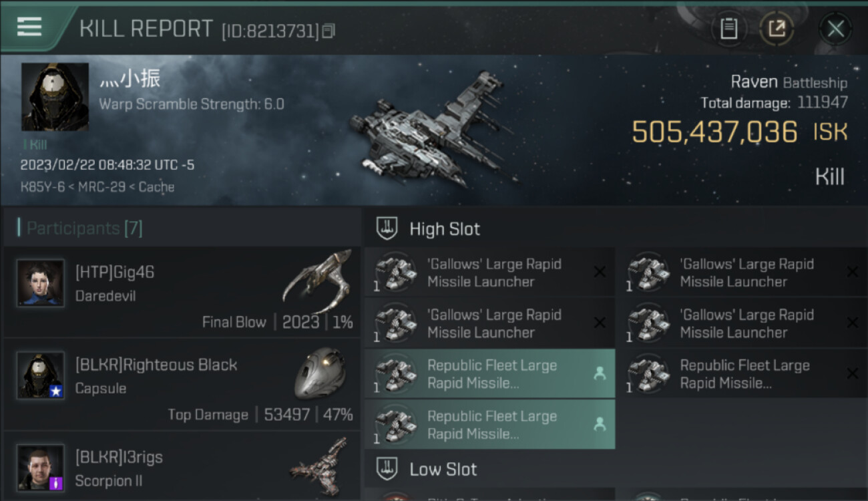The image size is (868, 501).
Task: Copy the kill report ID
Action: pos(328,31)
